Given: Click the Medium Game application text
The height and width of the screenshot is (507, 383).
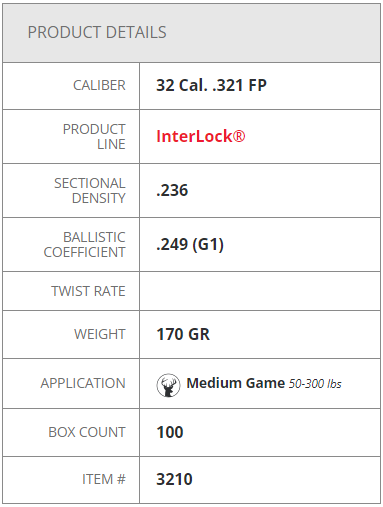Looking at the screenshot, I should 236,383.
